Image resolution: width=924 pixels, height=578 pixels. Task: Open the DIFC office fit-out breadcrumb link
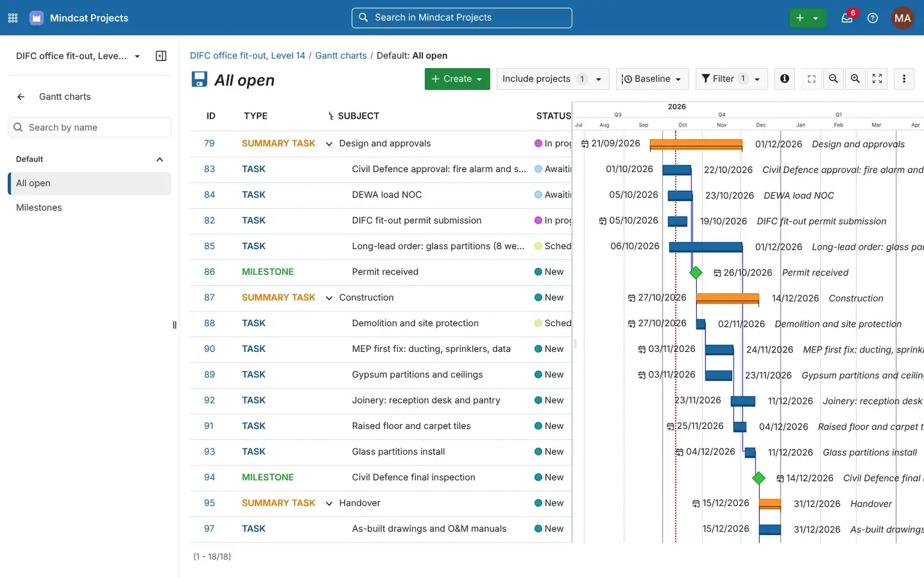coord(248,56)
